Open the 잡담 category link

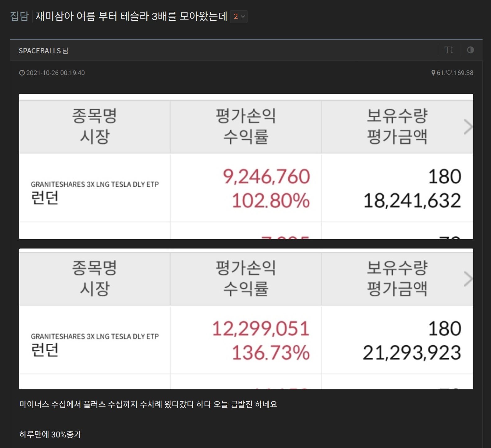(19, 16)
